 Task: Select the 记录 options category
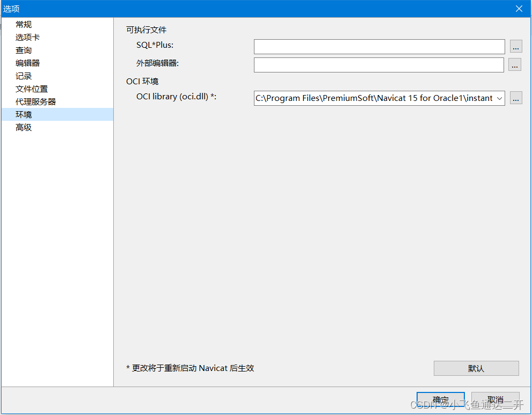click(x=23, y=76)
